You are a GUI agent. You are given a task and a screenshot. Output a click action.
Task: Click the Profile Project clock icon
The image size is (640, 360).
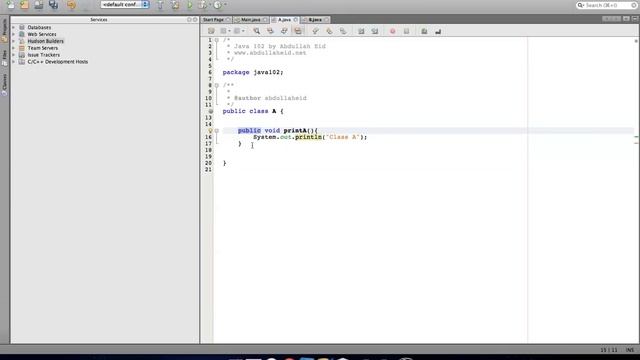[x=218, y=5]
